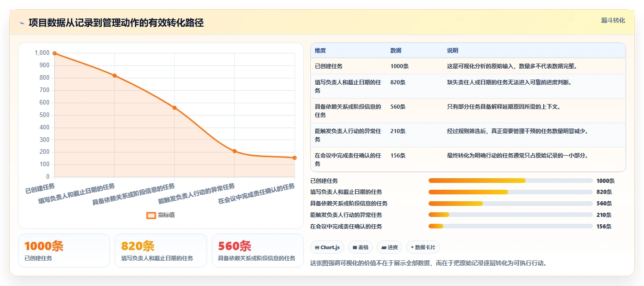Click the y-axis label 0
This screenshot has width=644, height=286.
[48, 177]
